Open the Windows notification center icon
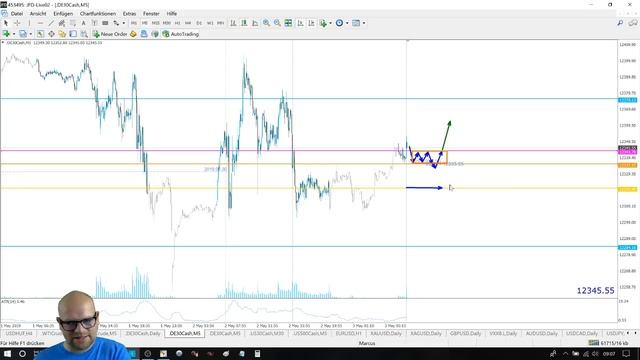Screen dimensions: 640x360 click(x=627, y=353)
